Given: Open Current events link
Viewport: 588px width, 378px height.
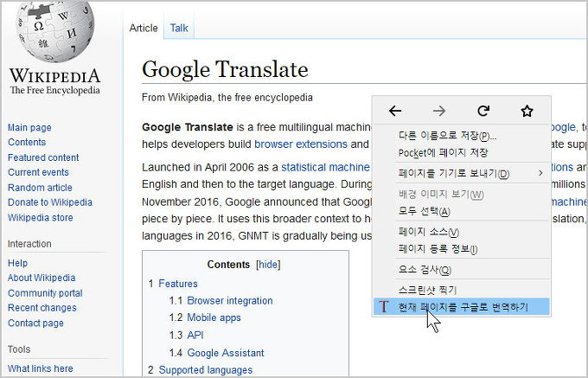Looking at the screenshot, I should tap(38, 172).
